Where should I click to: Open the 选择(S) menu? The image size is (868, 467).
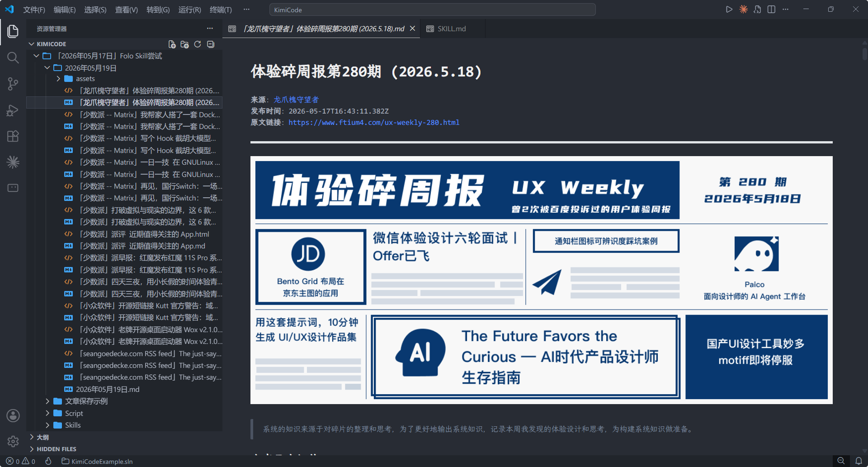coord(95,10)
